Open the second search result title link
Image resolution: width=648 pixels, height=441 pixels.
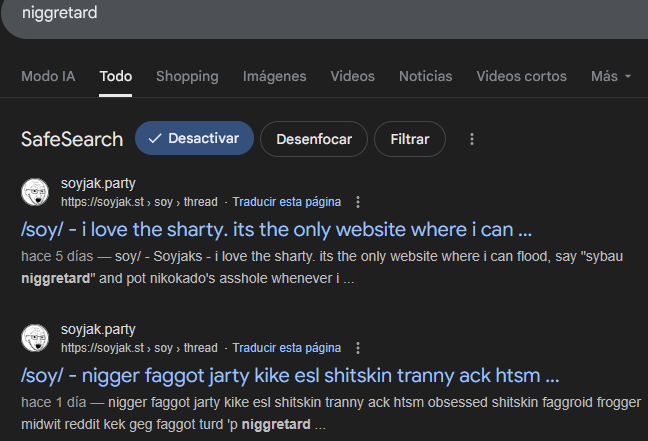(x=289, y=375)
